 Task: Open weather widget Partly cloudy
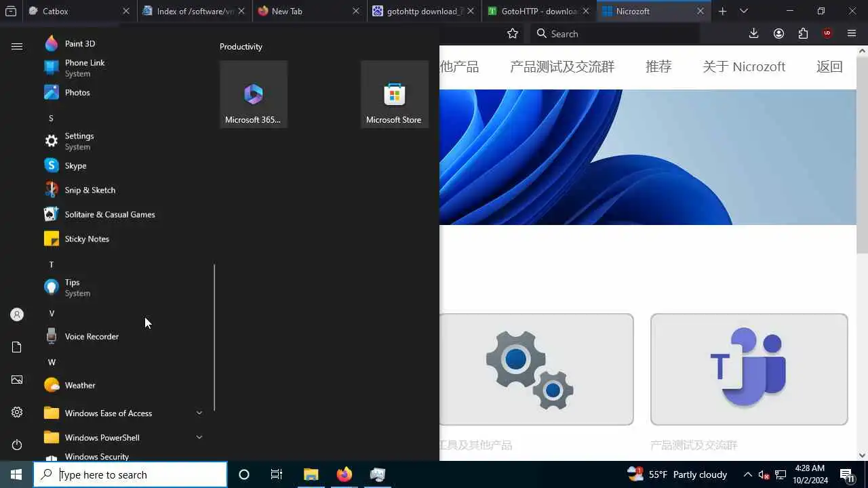677,474
